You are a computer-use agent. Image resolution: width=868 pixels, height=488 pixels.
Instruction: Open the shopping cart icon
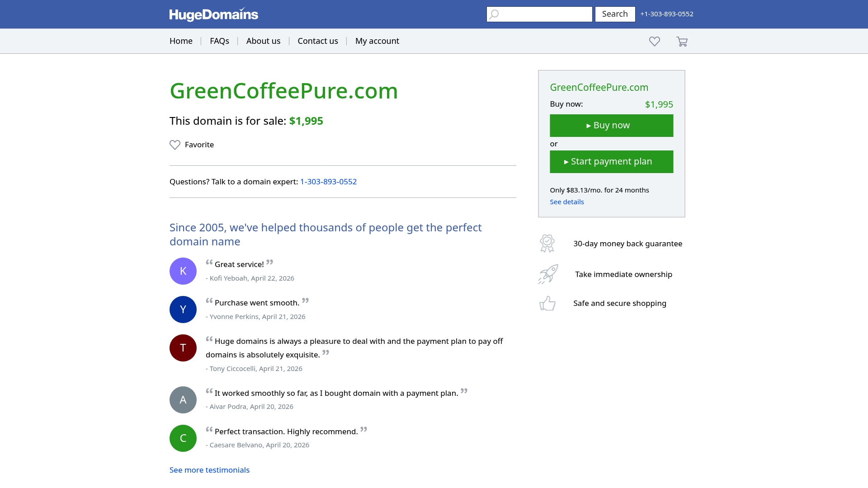click(x=682, y=42)
